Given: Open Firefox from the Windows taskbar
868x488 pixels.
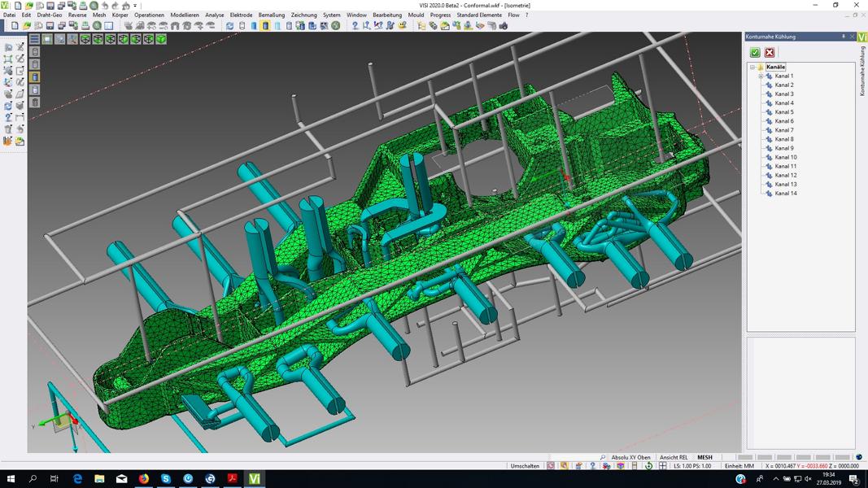Looking at the screenshot, I should coord(143,478).
